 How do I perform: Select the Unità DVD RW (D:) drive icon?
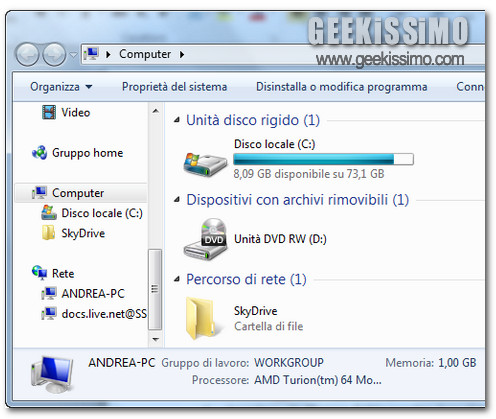206,239
